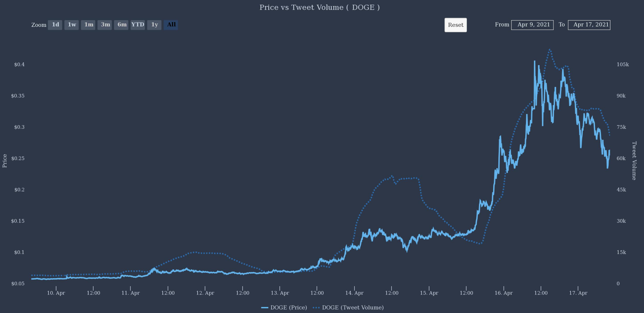Click the 16. Apr x-axis label
This screenshot has width=644, height=313.
click(503, 293)
